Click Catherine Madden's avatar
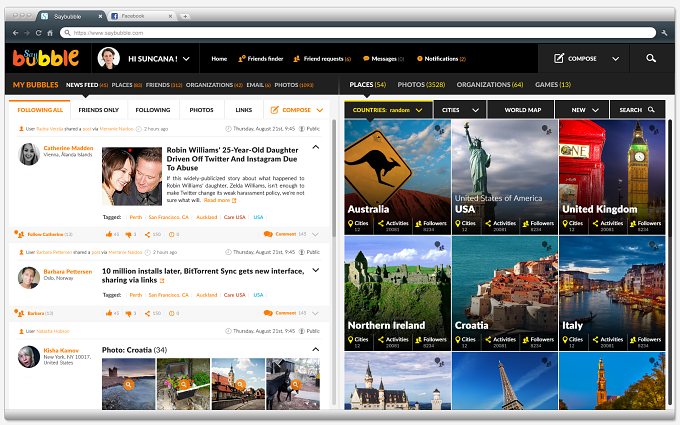The width and height of the screenshot is (680, 425). 29,154
